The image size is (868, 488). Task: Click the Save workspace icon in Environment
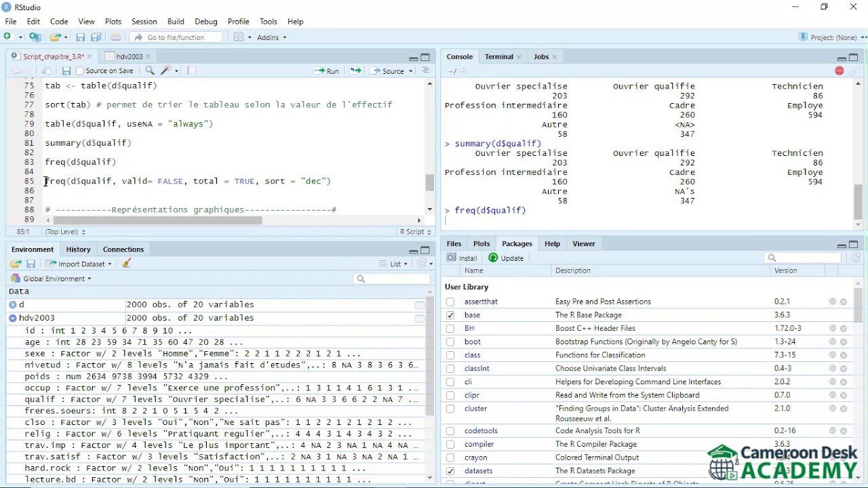coord(31,264)
